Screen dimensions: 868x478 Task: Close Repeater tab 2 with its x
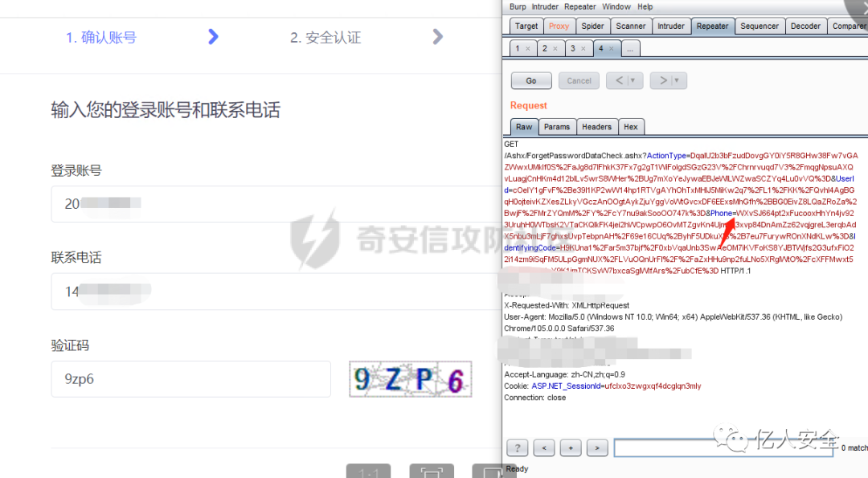555,49
